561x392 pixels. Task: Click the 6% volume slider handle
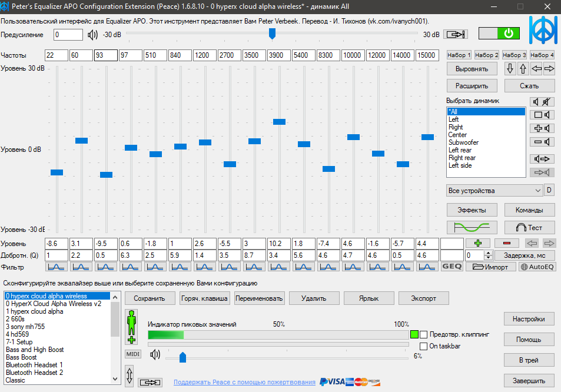pyautogui.click(x=183, y=357)
